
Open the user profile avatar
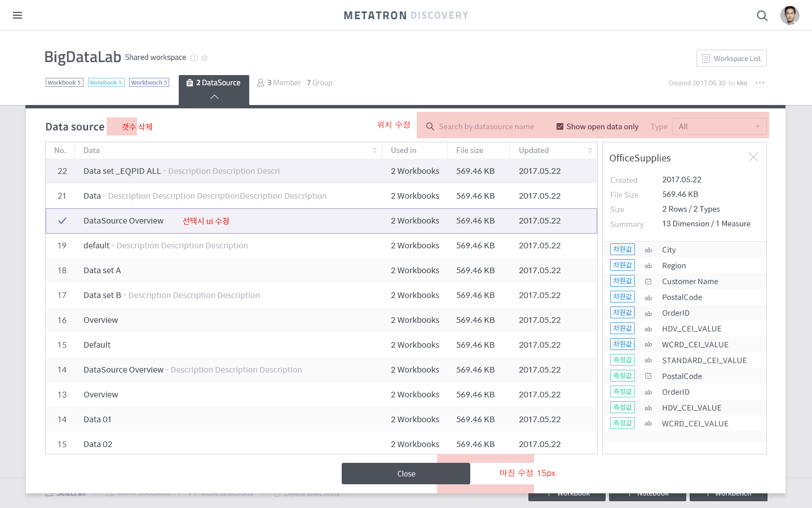click(x=789, y=15)
